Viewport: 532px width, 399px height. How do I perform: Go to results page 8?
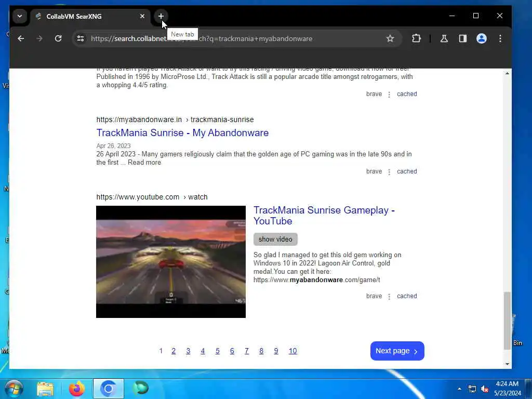[x=261, y=351]
